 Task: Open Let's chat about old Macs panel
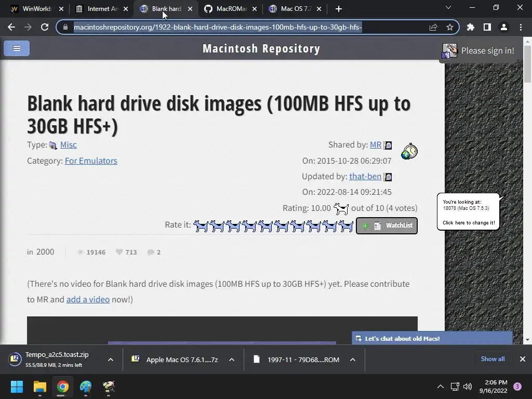[x=432, y=338]
